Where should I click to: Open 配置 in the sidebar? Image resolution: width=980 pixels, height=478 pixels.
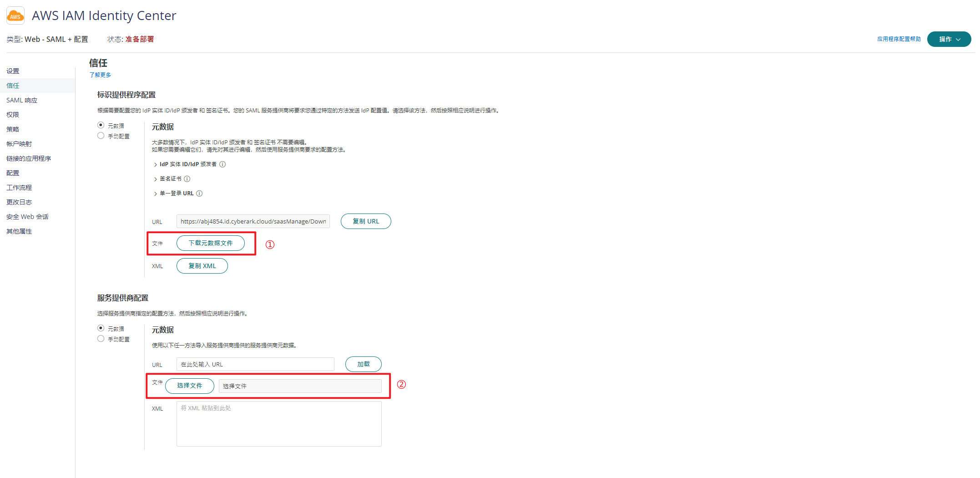tap(13, 173)
